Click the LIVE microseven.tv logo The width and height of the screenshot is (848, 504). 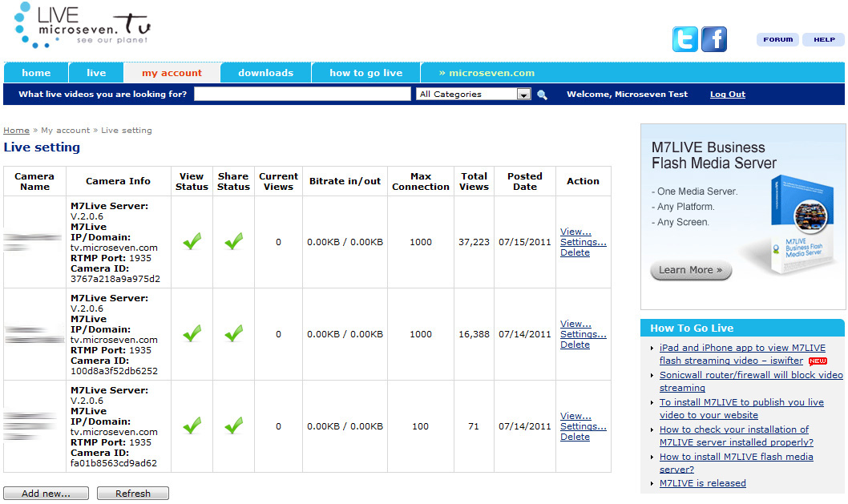point(82,26)
